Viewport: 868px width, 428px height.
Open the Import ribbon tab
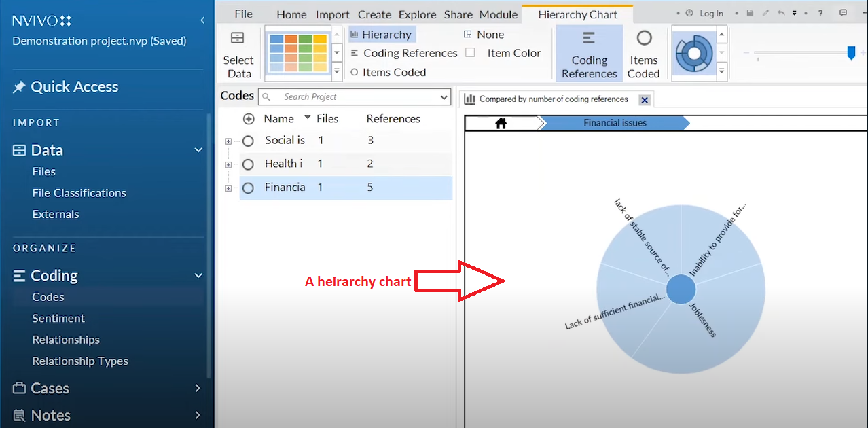[333, 14]
